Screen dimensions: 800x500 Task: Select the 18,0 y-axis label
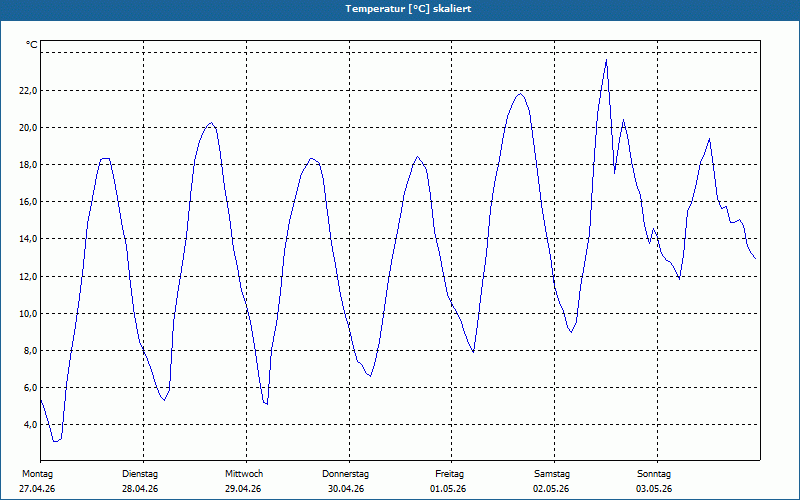point(28,165)
